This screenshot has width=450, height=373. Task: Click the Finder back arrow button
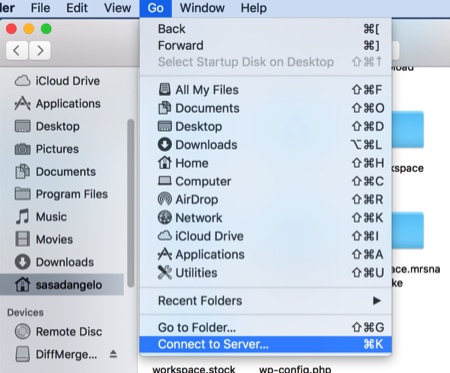click(x=17, y=51)
